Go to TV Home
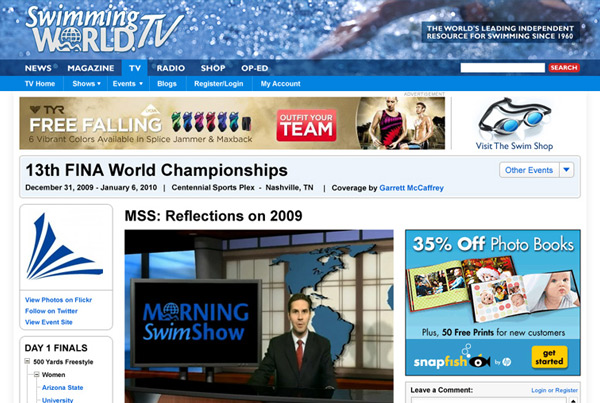The width and height of the screenshot is (600, 403). [40, 83]
